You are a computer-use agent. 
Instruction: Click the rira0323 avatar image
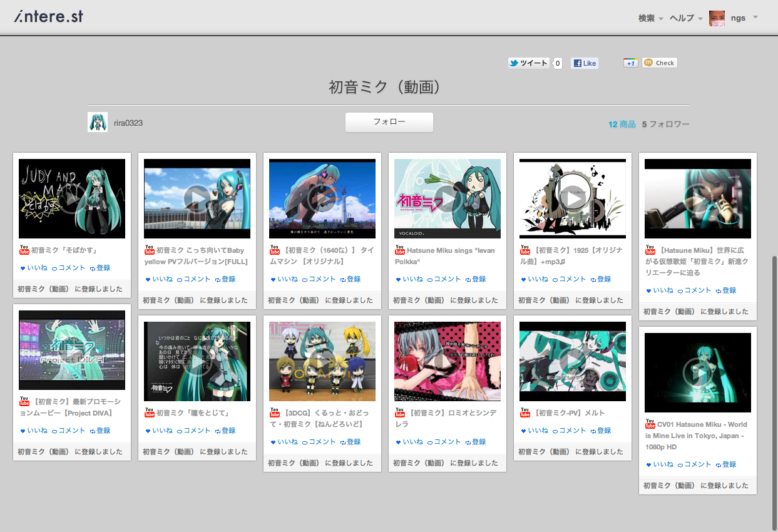pos(98,122)
